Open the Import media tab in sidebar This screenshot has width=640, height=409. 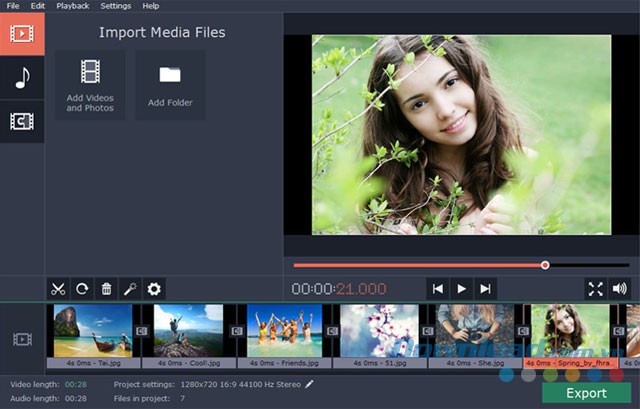(22, 35)
